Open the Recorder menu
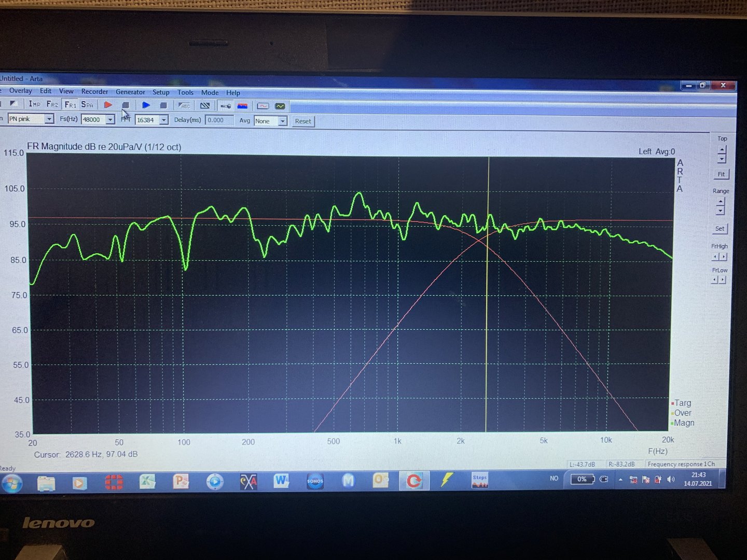Viewport: 747px width, 560px height. tap(94, 92)
